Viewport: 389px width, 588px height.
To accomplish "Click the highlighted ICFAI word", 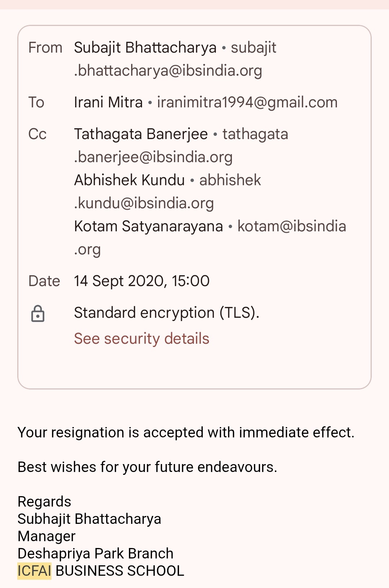I will tap(35, 571).
